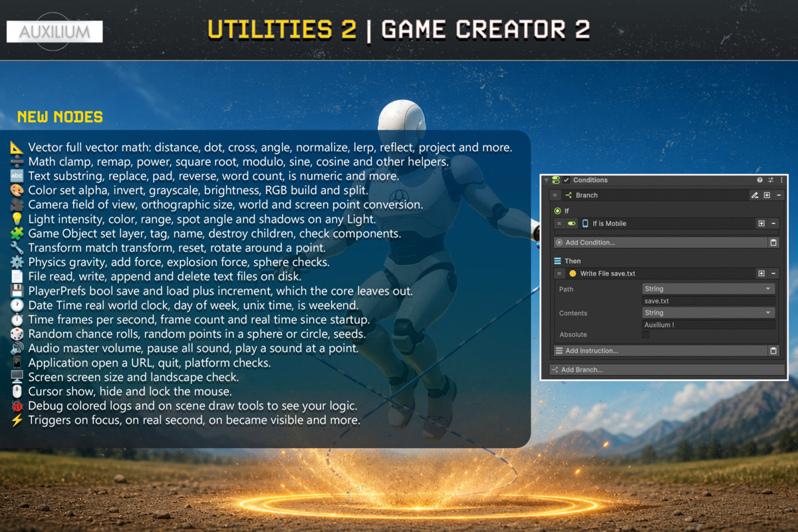Disable the Conditions component checkbox
798x532 pixels.
[566, 180]
